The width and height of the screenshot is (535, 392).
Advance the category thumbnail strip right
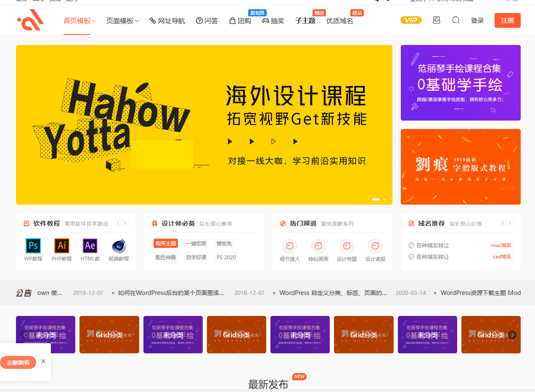[x=512, y=335]
